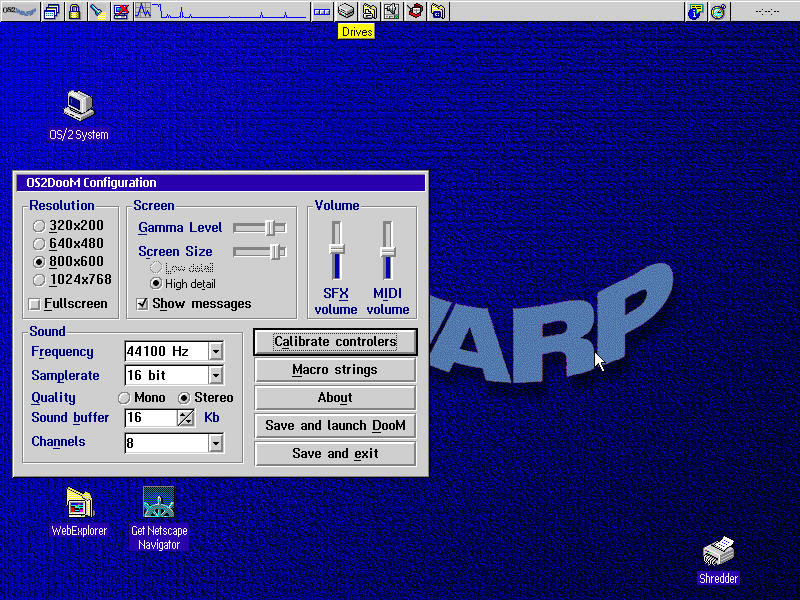Viewport: 800px width, 600px height.
Task: Select the 1024x768 resolution option
Action: pyautogui.click(x=39, y=280)
